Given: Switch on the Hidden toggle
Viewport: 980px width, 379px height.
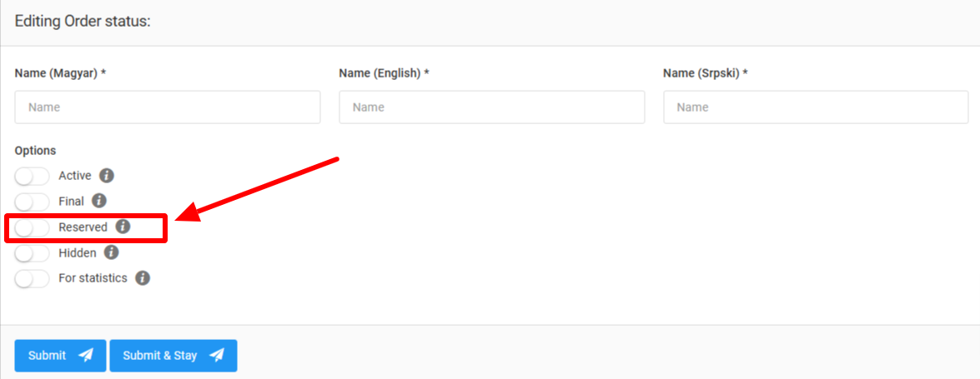Looking at the screenshot, I should (x=32, y=253).
